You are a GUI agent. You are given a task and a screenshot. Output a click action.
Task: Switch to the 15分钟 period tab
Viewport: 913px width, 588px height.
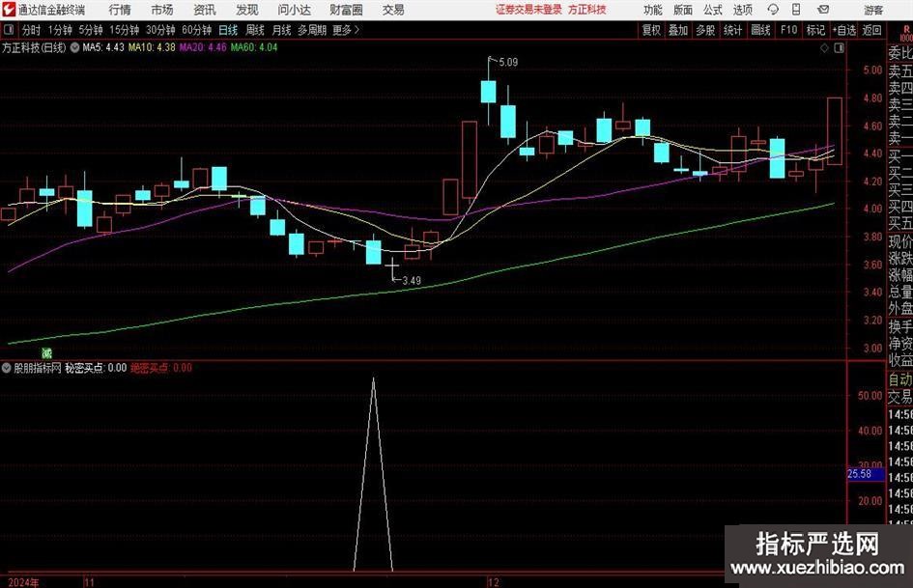(x=125, y=30)
